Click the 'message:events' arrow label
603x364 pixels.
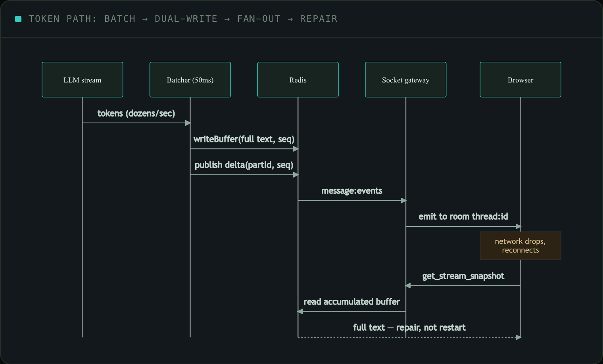[x=352, y=191]
